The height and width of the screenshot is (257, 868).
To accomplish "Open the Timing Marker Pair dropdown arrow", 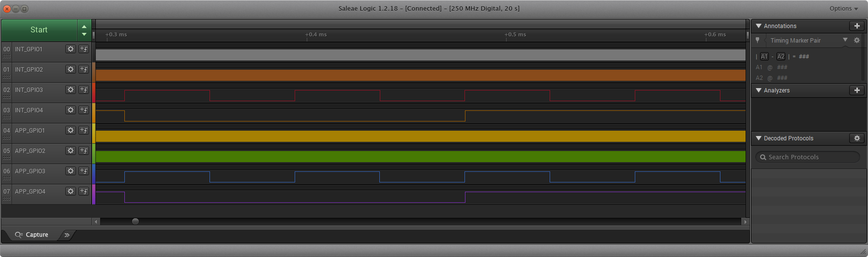I will click(845, 40).
